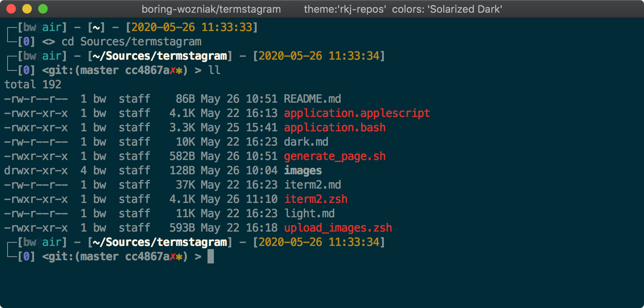Screen dimensions: 644x308
Task: Click the 11:33:33 timestamp in the first prompt
Action: [x=227, y=27]
